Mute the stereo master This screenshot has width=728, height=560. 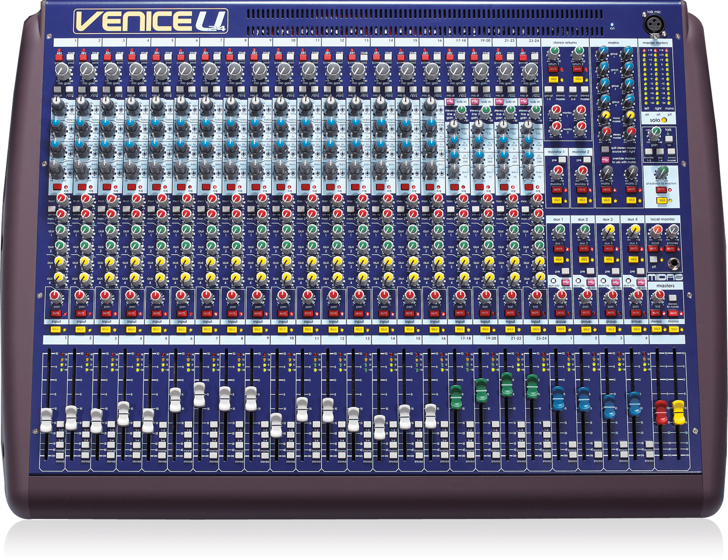click(655, 313)
